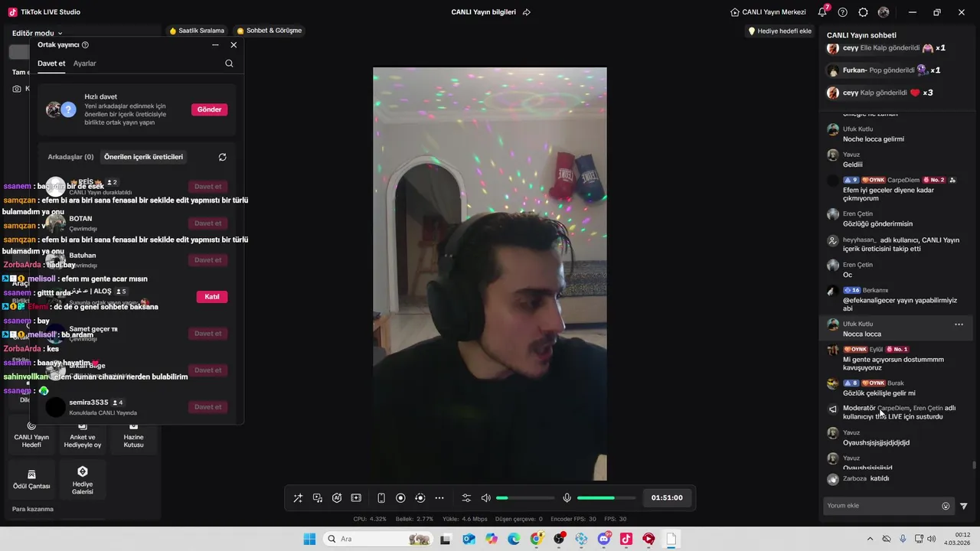Image resolution: width=980 pixels, height=551 pixels.
Task: Open the Hediye Galerisi tile
Action: click(83, 480)
